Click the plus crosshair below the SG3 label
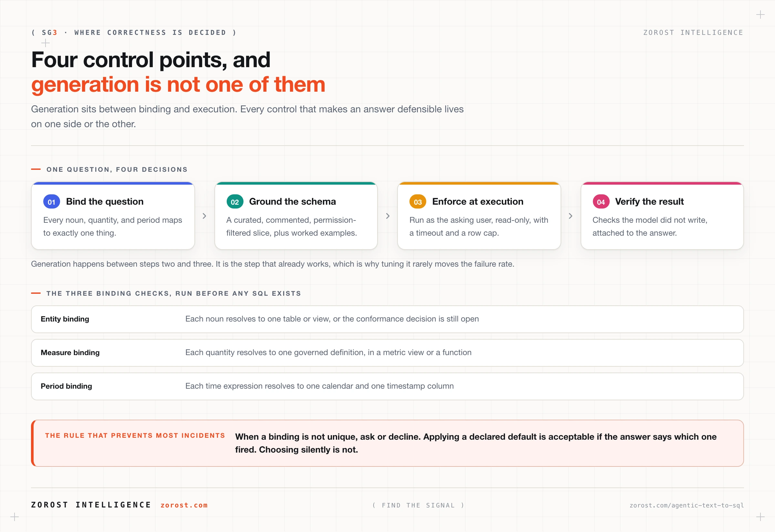Viewport: 775px width, 532px height. pos(45,43)
